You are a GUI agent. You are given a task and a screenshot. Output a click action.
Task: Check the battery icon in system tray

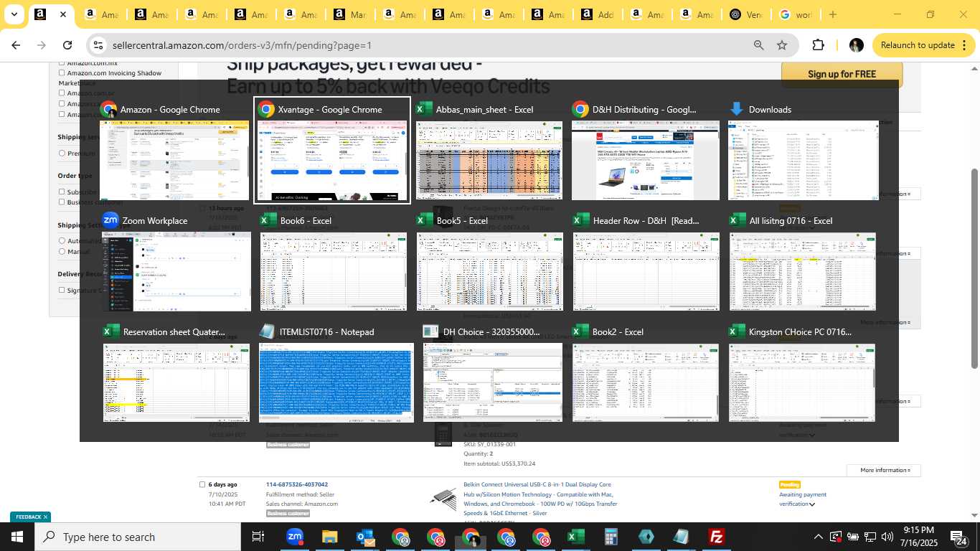point(853,537)
